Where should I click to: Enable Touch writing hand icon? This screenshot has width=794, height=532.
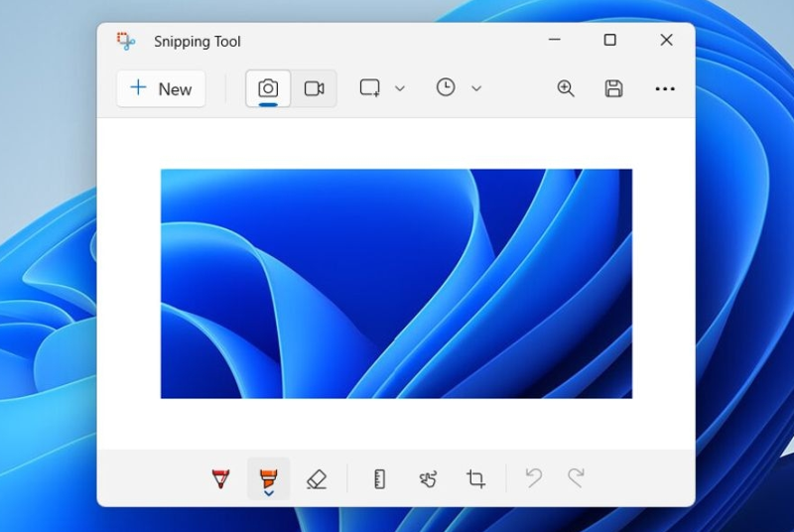point(428,478)
